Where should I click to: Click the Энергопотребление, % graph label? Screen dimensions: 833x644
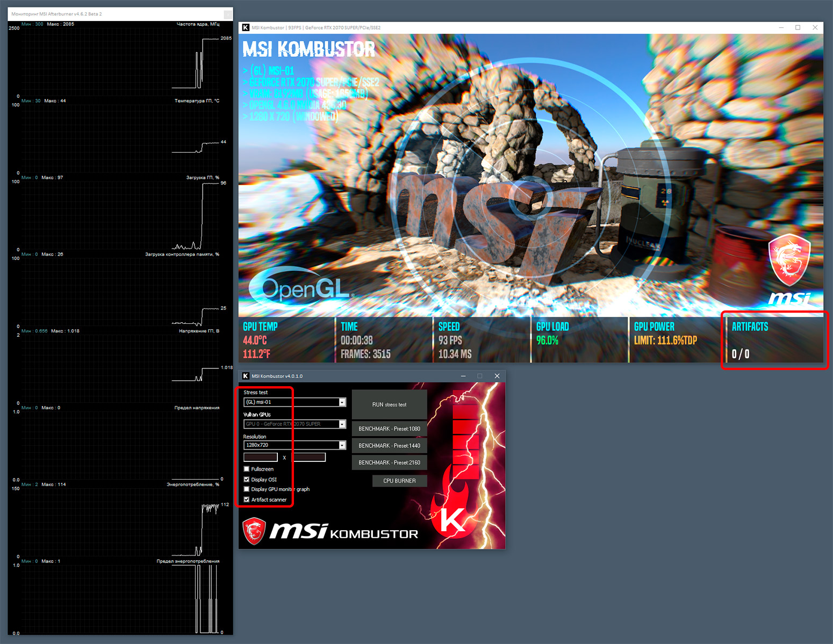193,485
